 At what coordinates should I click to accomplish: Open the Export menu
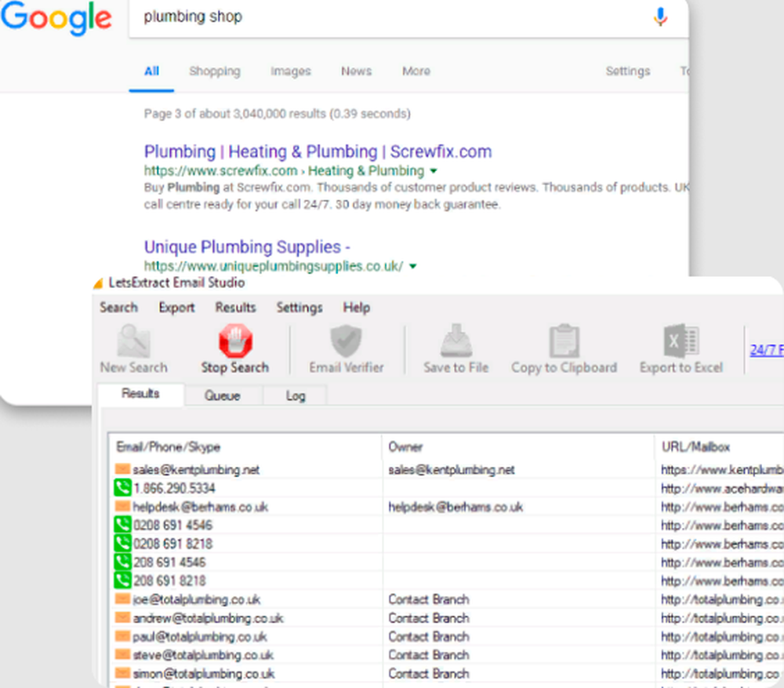(176, 308)
